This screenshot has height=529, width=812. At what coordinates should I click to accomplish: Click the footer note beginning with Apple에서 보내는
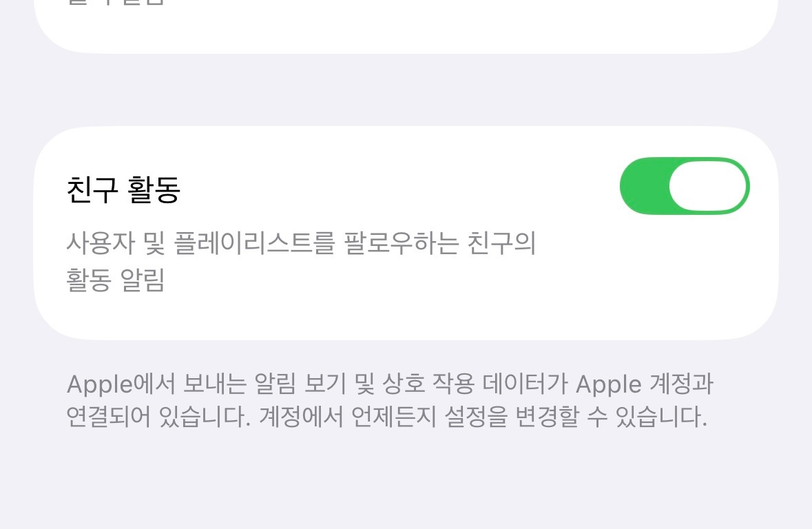point(390,400)
